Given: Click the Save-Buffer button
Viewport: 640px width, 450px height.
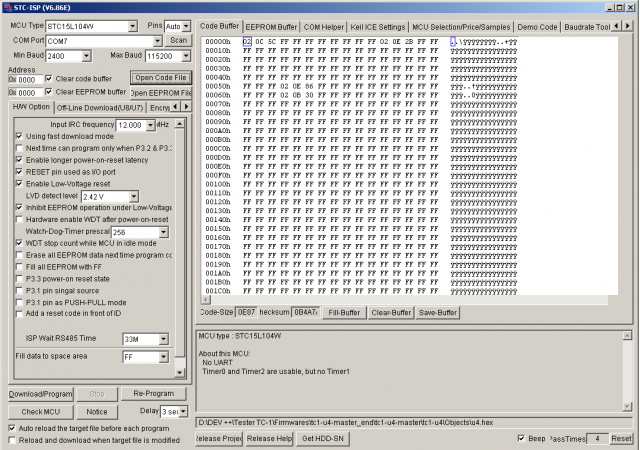Looking at the screenshot, I should coord(438,313).
